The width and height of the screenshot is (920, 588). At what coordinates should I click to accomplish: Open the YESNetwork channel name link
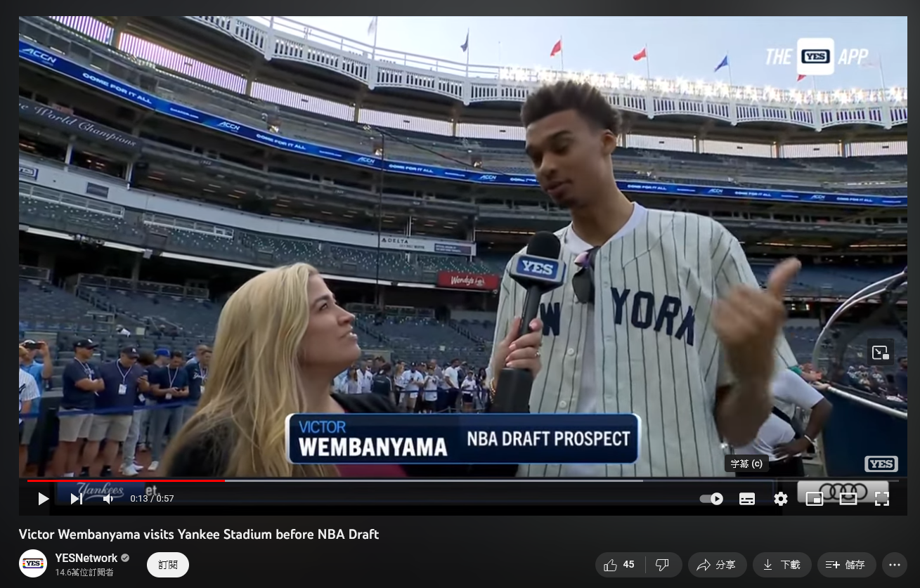pyautogui.click(x=86, y=558)
